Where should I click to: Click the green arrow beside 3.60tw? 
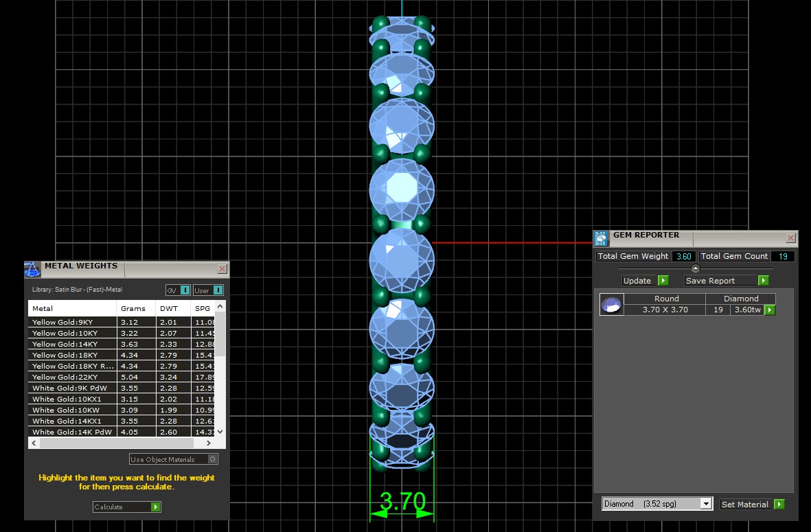[770, 310]
